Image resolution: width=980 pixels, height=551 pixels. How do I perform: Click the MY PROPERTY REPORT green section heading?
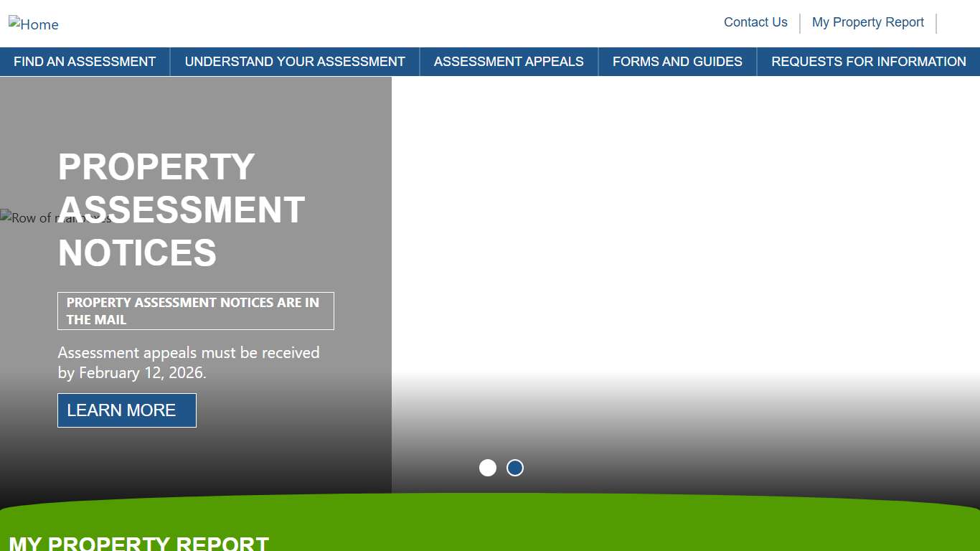click(x=139, y=543)
